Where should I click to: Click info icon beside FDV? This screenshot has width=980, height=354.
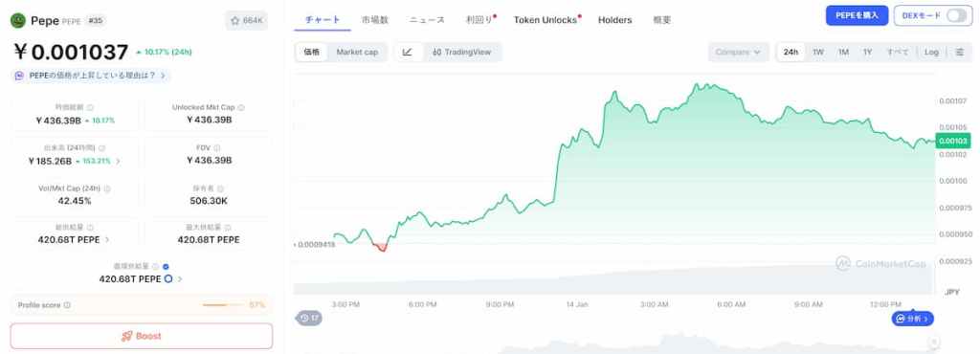tap(217, 148)
